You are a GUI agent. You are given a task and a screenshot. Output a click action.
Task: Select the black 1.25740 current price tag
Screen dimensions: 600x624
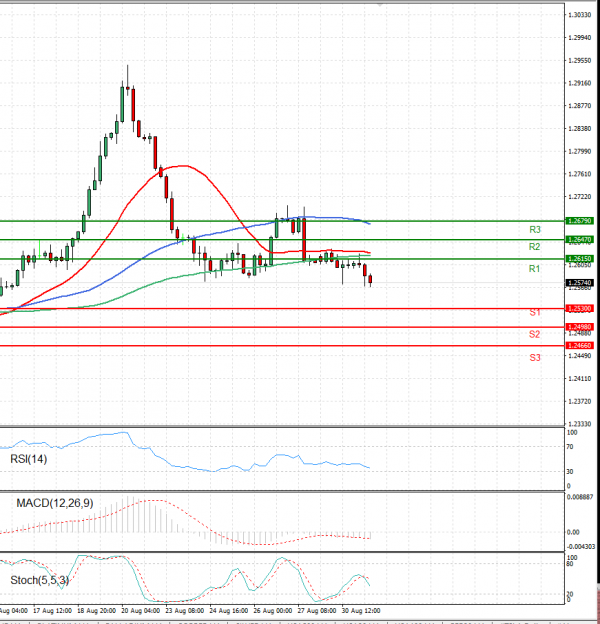tap(580, 283)
